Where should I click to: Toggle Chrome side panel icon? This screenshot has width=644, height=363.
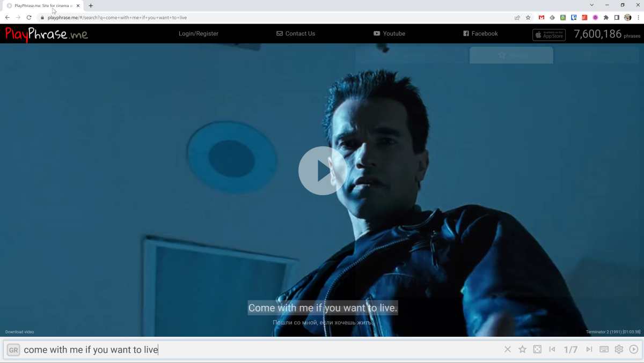click(617, 17)
